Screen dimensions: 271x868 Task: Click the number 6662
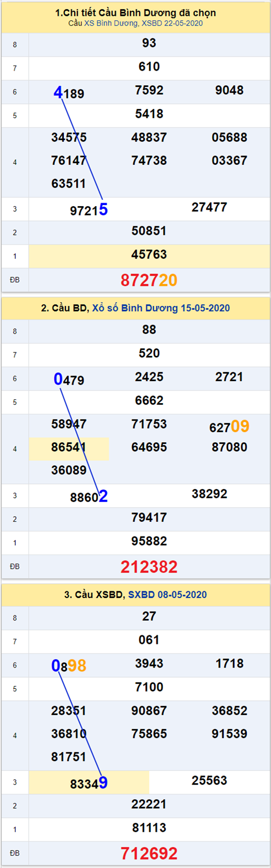149,401
